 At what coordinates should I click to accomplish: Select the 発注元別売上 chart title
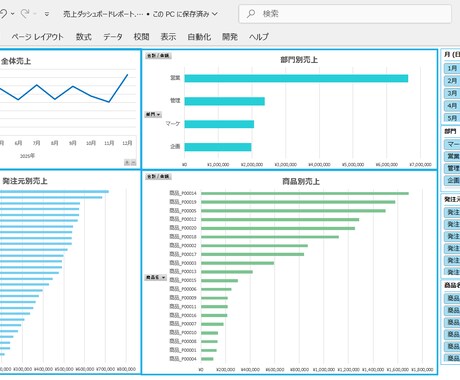[25, 181]
